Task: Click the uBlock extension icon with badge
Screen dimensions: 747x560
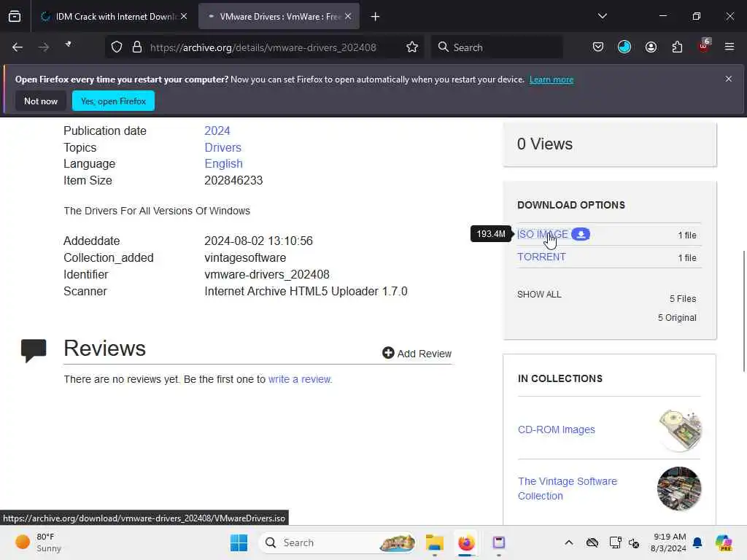Action: pos(704,46)
